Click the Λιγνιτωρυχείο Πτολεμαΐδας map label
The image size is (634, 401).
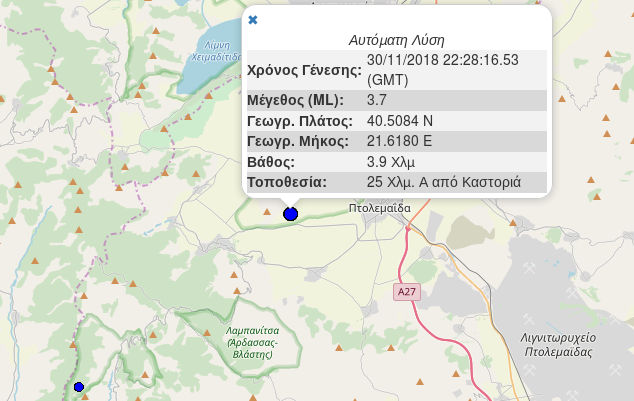coord(564,345)
